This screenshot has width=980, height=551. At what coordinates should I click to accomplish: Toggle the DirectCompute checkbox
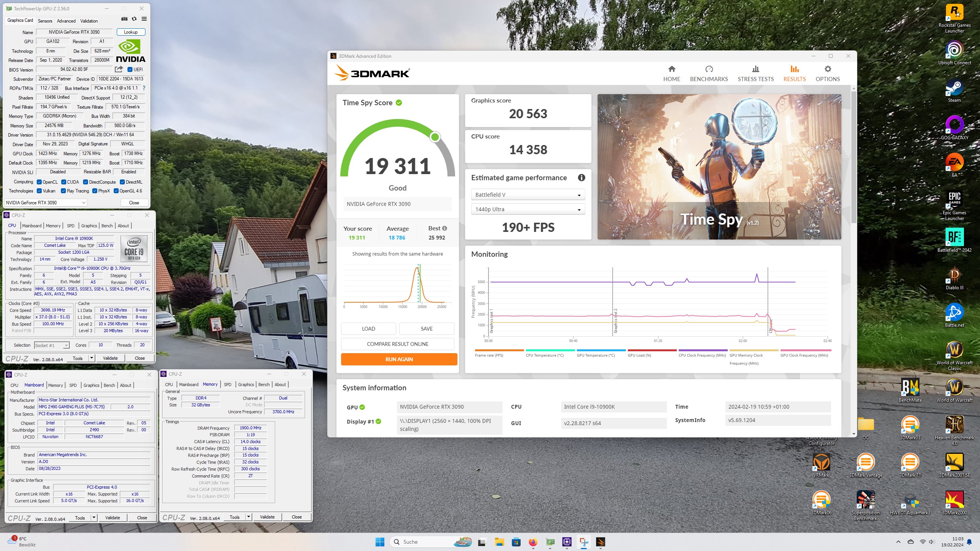pyautogui.click(x=85, y=182)
